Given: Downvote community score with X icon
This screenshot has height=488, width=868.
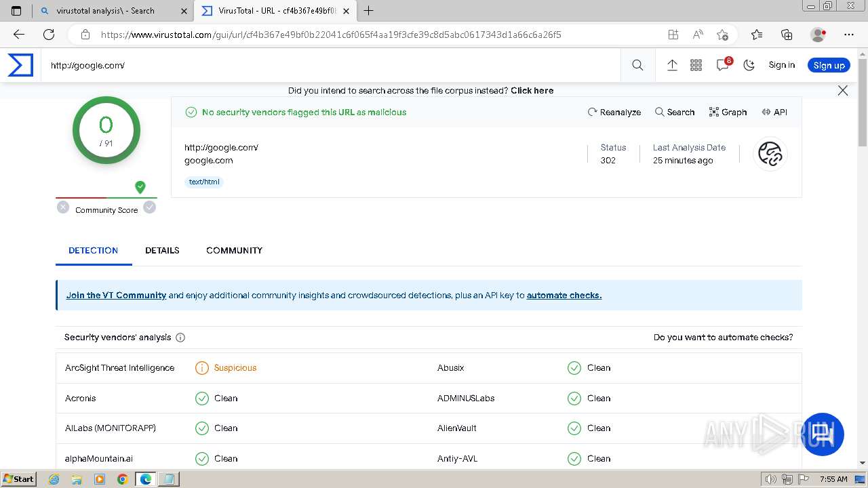Looking at the screenshot, I should [63, 207].
